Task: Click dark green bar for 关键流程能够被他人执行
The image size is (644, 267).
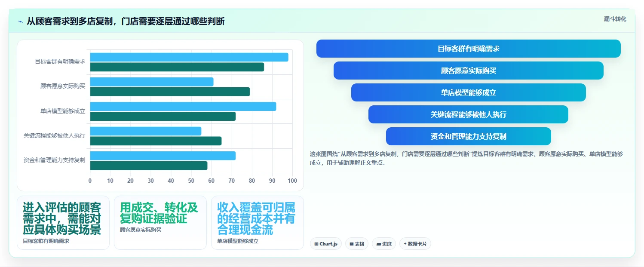Action: (156, 141)
